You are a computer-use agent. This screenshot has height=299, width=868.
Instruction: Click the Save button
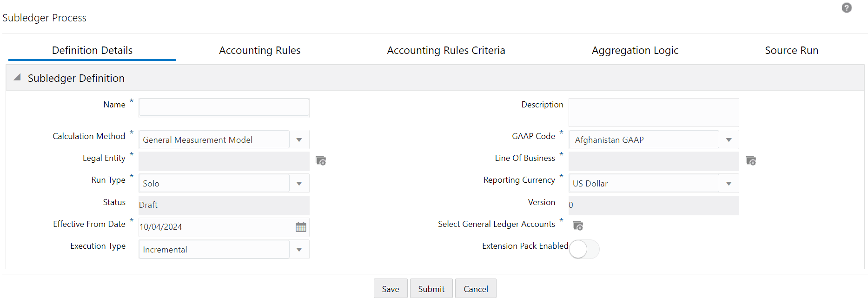click(x=391, y=289)
